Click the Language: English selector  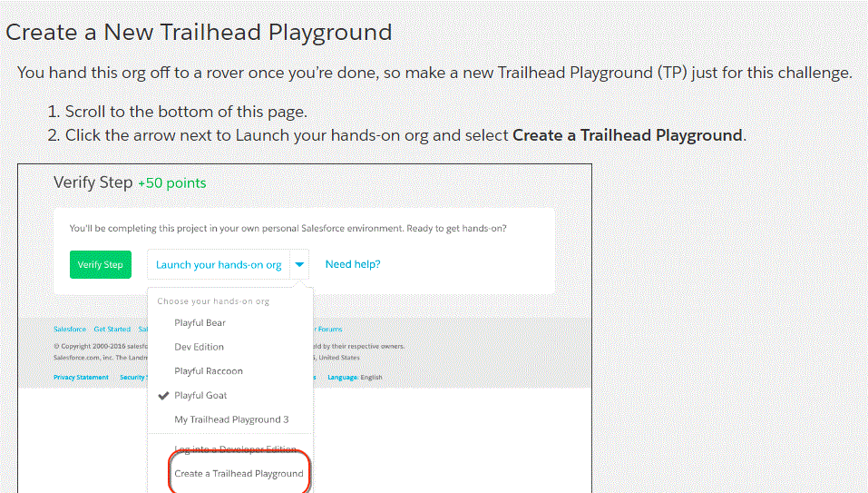355,377
